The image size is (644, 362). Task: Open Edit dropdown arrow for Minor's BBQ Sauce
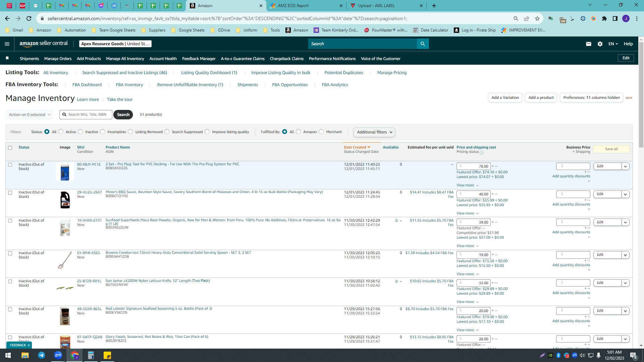point(626,194)
